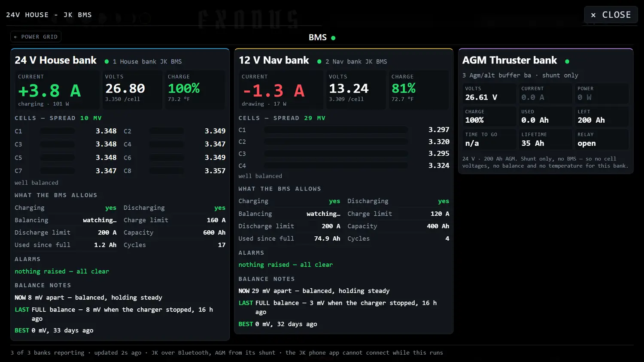This screenshot has height=362, width=644.
Task: Click the '24V HOUSE - JK BMS' window title
Action: (x=49, y=15)
